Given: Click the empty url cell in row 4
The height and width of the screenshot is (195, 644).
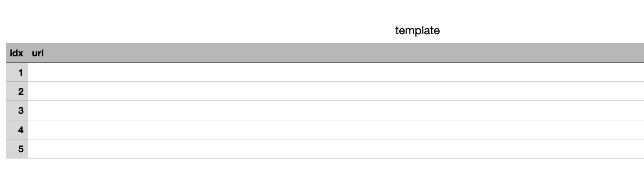Looking at the screenshot, I should click(336, 130).
